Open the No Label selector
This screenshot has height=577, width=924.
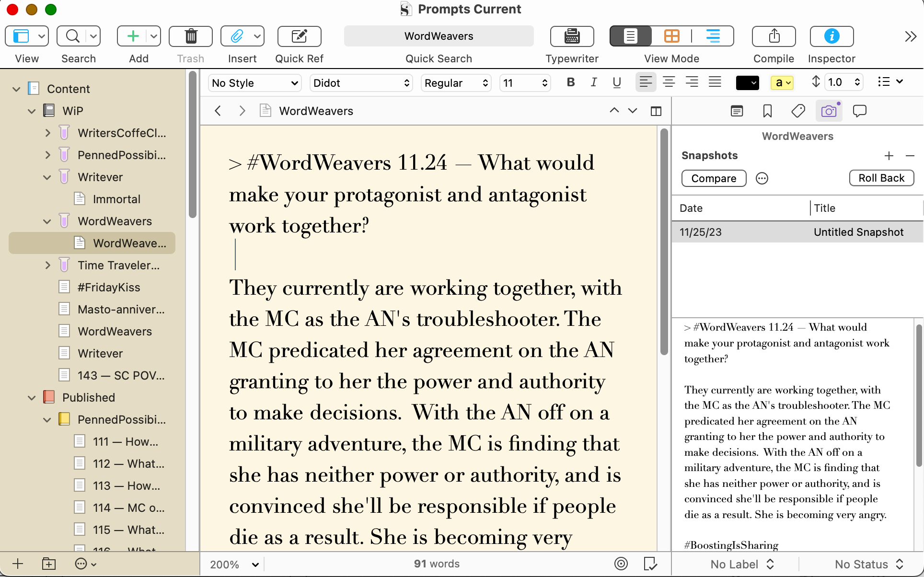tap(742, 564)
